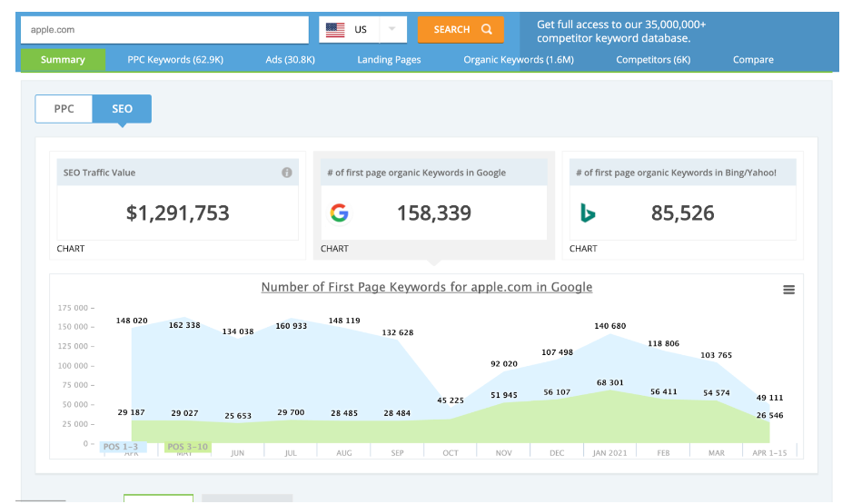842x504 pixels.
Task: Click the US flag icon
Action: click(x=335, y=30)
